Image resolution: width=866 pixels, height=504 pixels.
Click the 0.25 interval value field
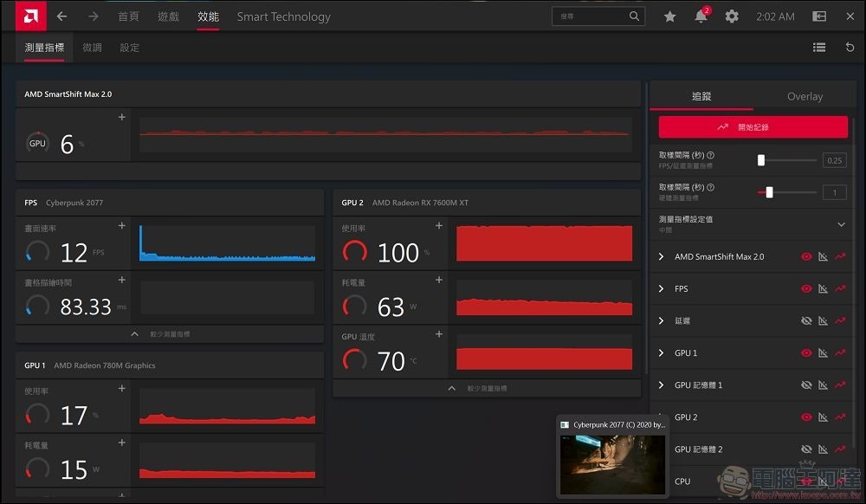(835, 161)
